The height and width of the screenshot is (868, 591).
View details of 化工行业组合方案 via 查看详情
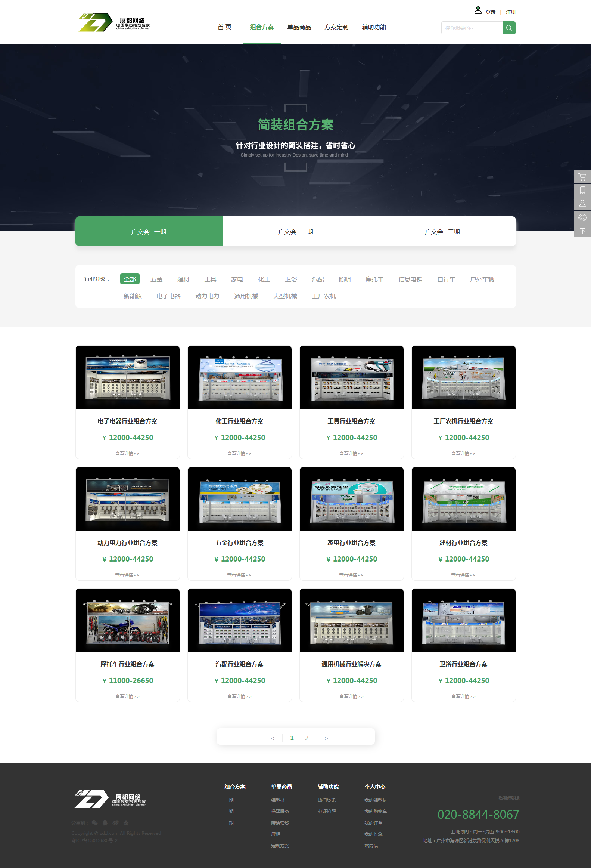click(239, 454)
